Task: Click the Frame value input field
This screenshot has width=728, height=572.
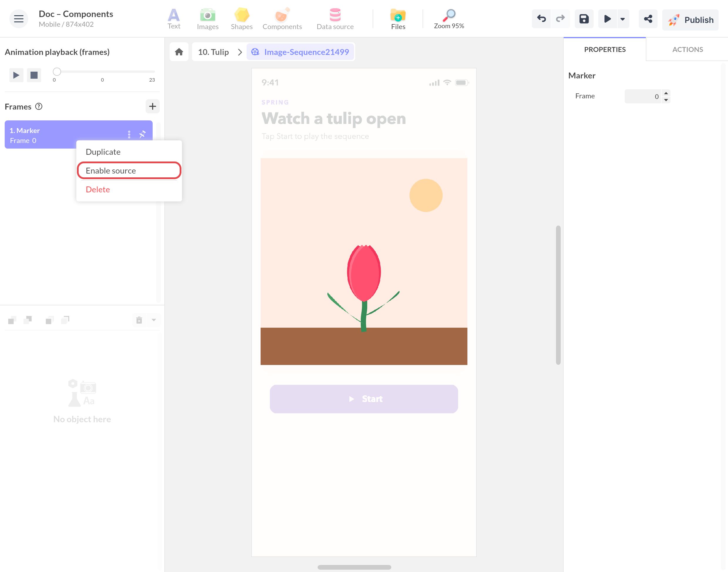Action: 643,96
